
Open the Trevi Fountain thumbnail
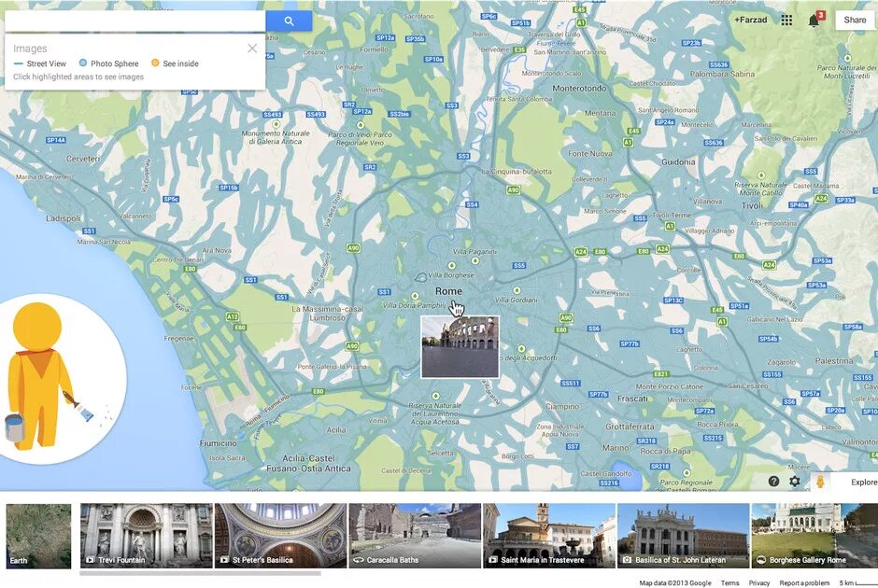click(x=147, y=536)
